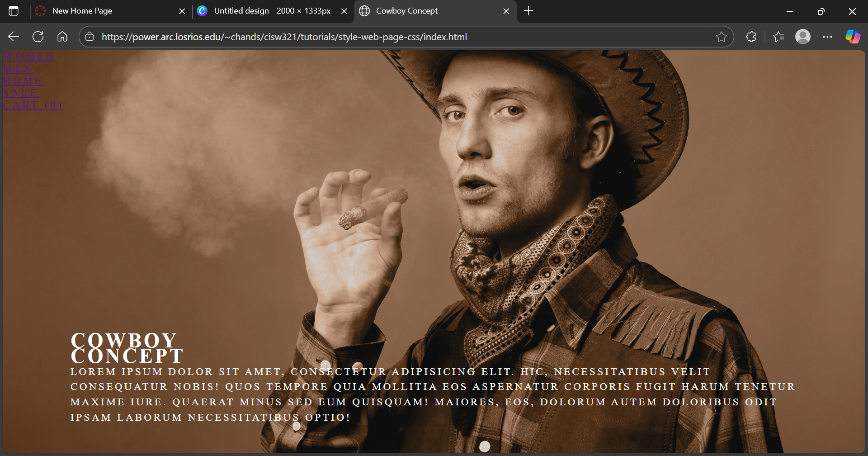Go to the browser Home page
The image size is (868, 456).
(x=62, y=37)
